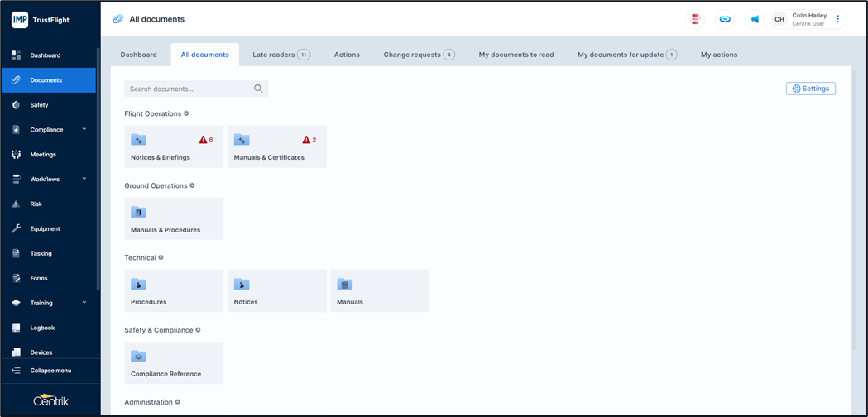Open the three-dot user options menu
The width and height of the screenshot is (868, 417).
tap(838, 19)
